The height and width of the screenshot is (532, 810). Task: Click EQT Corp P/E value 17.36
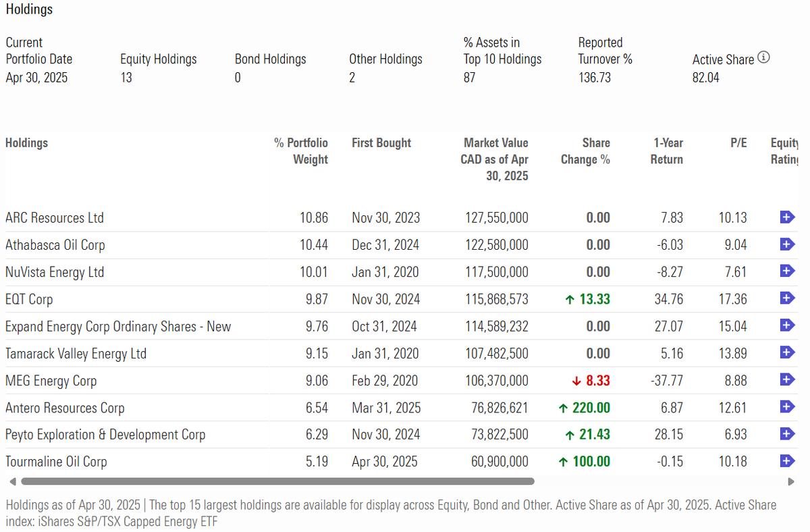click(732, 299)
